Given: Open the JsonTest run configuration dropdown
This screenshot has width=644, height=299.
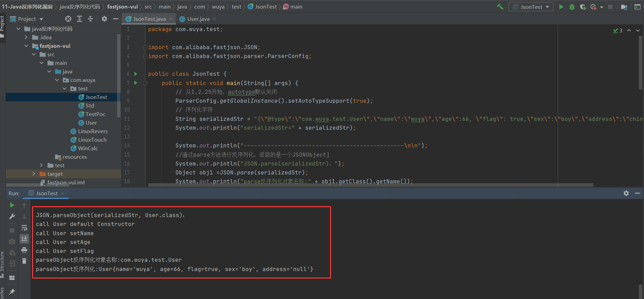Looking at the screenshot, I should (531, 7).
